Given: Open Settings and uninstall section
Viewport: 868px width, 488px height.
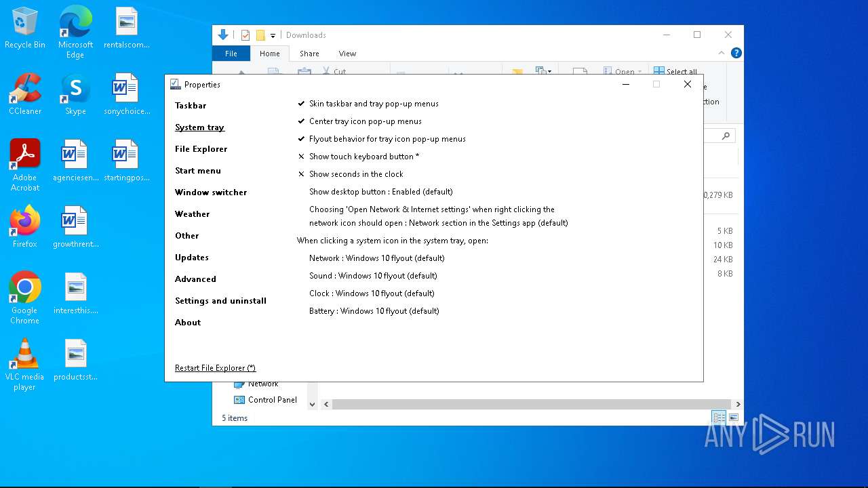Looking at the screenshot, I should 220,301.
